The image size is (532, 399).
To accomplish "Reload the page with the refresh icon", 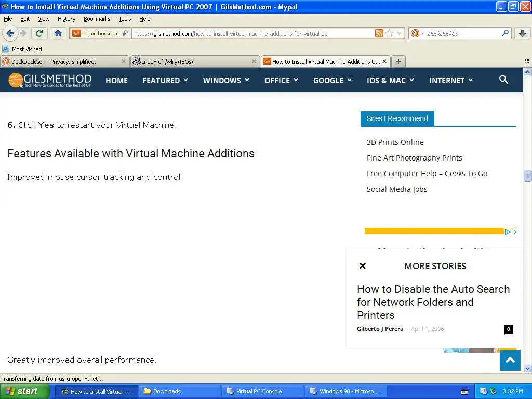I will [x=39, y=33].
